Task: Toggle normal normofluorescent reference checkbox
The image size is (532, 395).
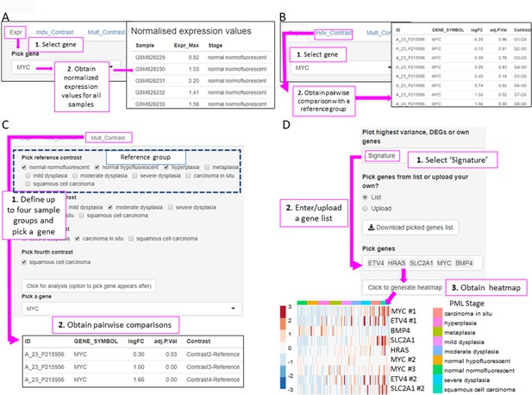Action: 24,167
